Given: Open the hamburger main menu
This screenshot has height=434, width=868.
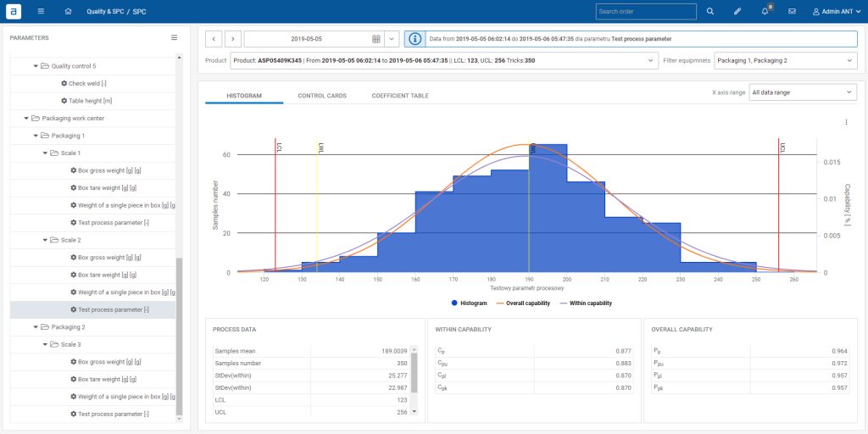Looking at the screenshot, I should click(x=41, y=11).
